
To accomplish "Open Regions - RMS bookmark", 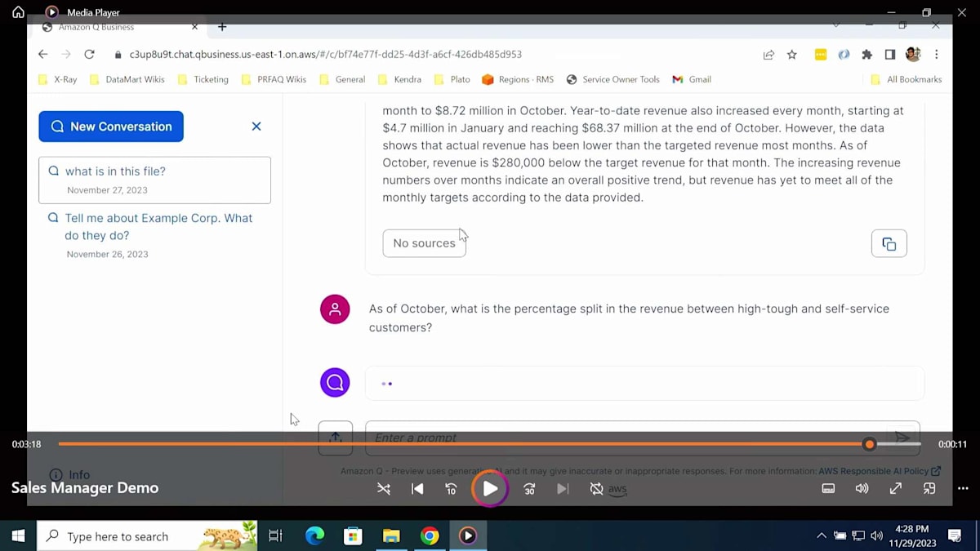I will point(518,79).
